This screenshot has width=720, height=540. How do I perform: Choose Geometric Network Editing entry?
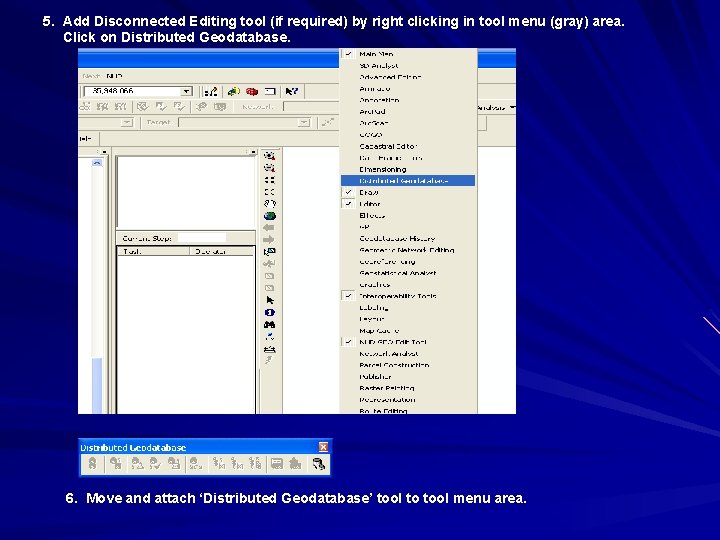pyautogui.click(x=408, y=250)
